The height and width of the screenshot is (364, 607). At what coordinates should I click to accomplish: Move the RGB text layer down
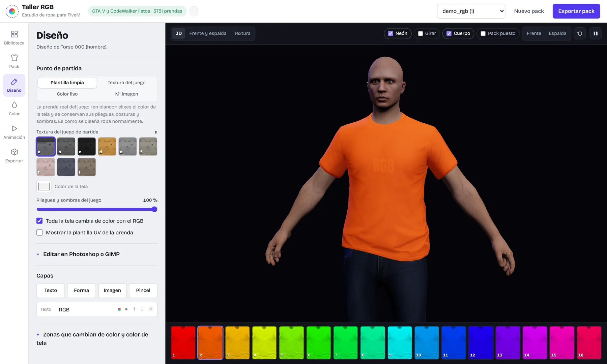tap(142, 309)
